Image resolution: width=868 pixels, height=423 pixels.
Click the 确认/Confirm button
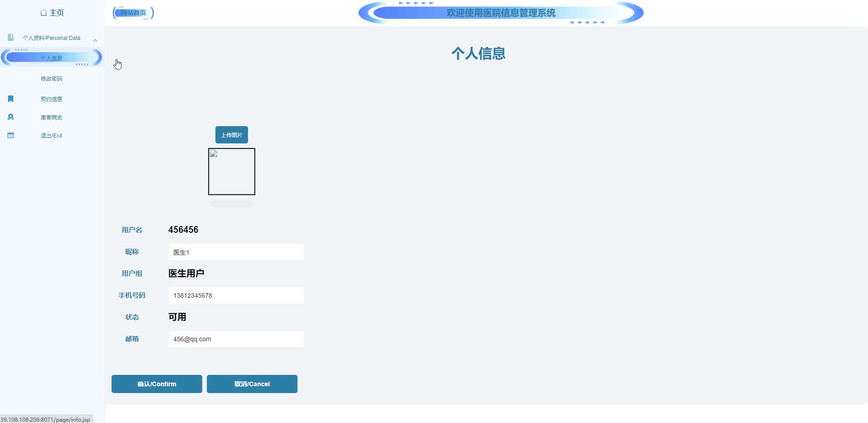[x=157, y=384]
